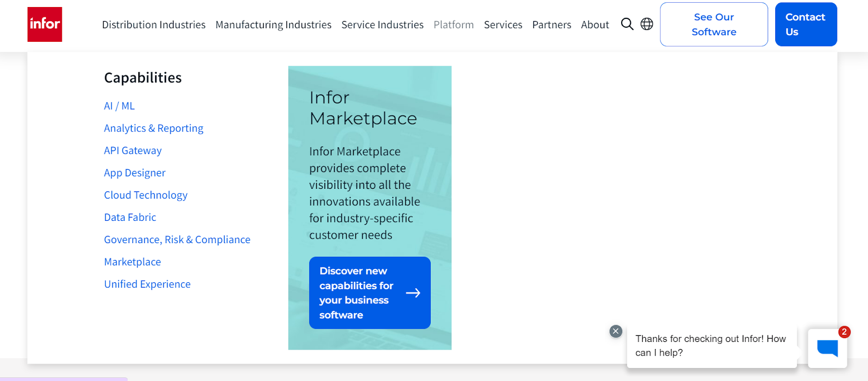Open Unified Experience link
Viewport: 868px width, 381px height.
click(147, 284)
